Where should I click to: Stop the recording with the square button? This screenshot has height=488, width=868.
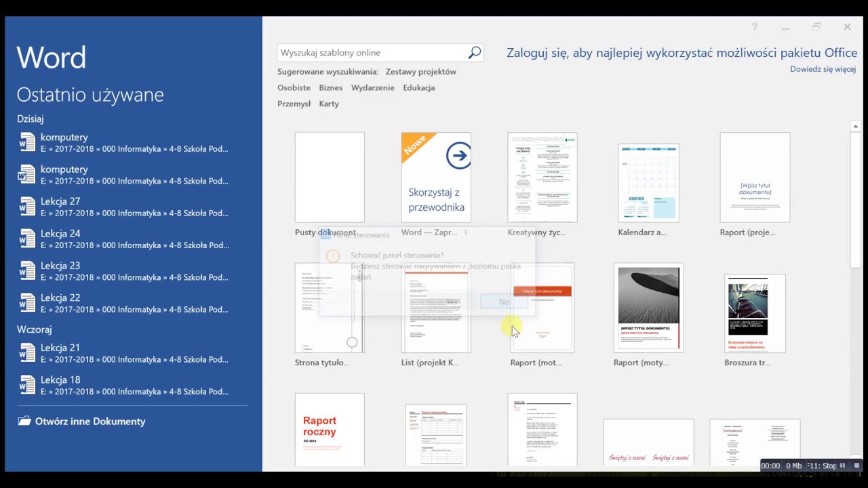click(856, 466)
